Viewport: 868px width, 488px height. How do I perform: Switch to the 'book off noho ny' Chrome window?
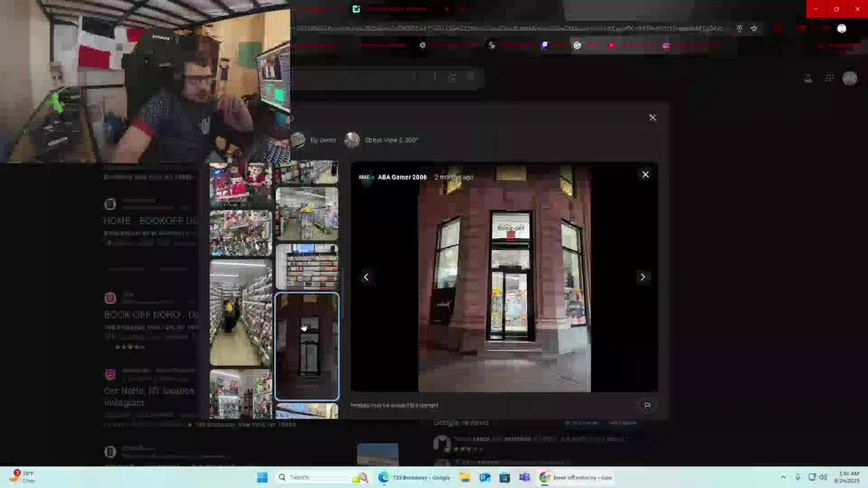[x=576, y=477]
